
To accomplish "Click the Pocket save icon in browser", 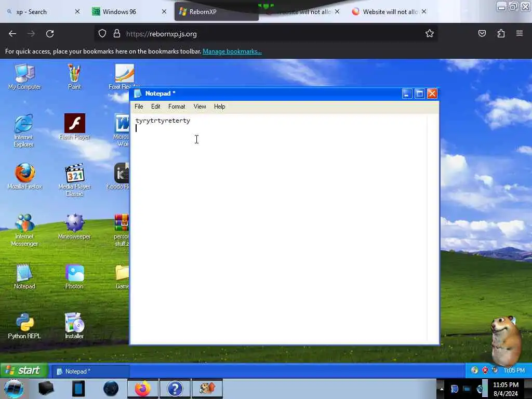I will [x=482, y=33].
